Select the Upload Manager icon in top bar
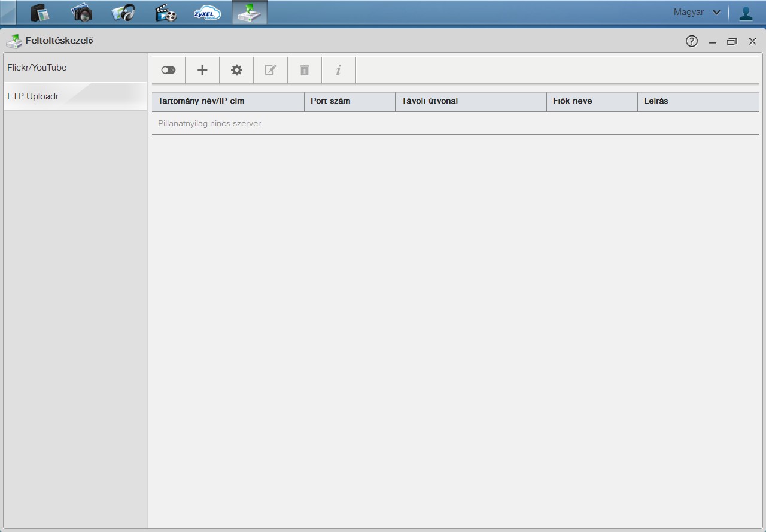 pyautogui.click(x=250, y=13)
